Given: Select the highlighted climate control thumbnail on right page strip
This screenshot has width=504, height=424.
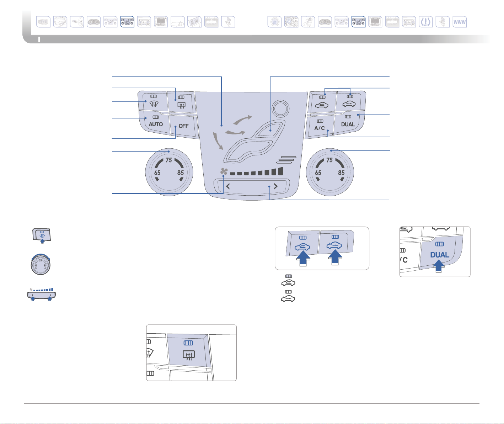Looking at the screenshot, I should point(358,22).
